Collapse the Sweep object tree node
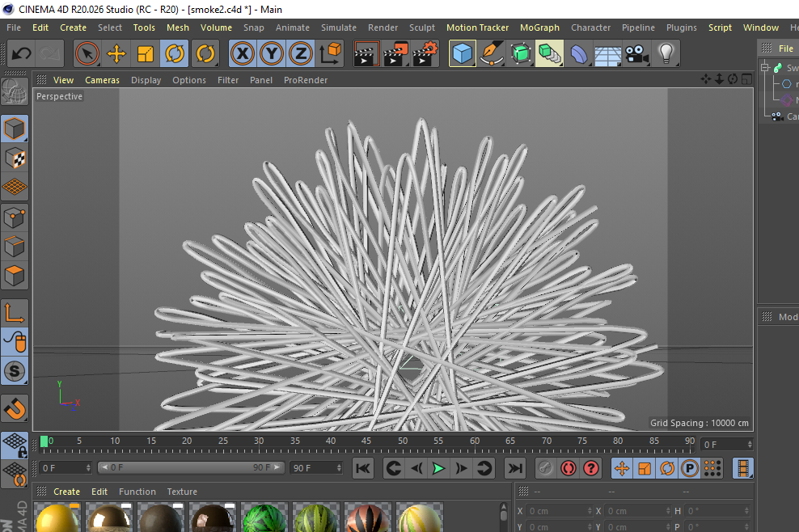The image size is (799, 532). [x=765, y=67]
